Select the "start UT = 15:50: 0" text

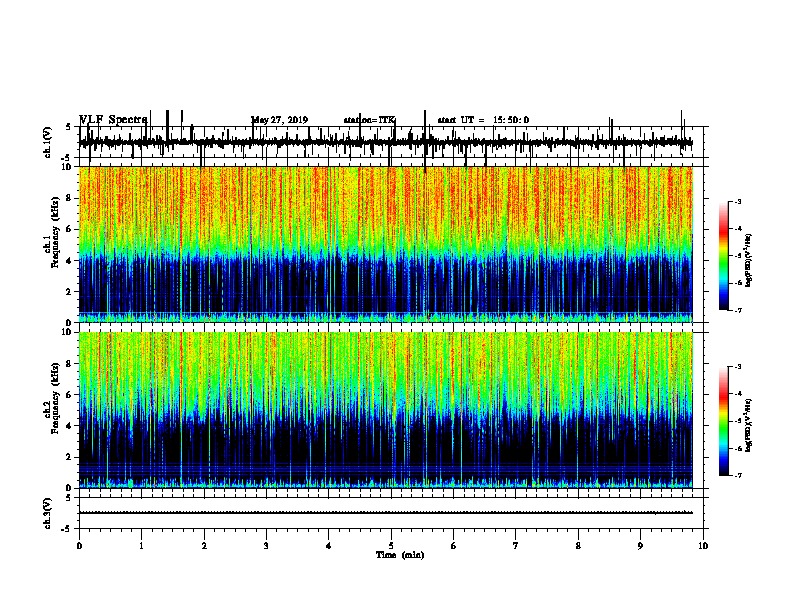coord(483,120)
